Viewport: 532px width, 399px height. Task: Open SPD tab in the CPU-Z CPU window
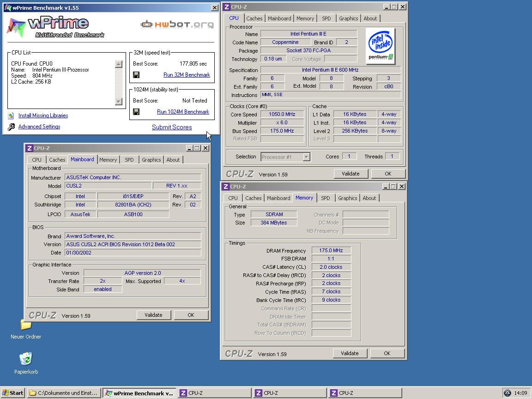coord(326,18)
